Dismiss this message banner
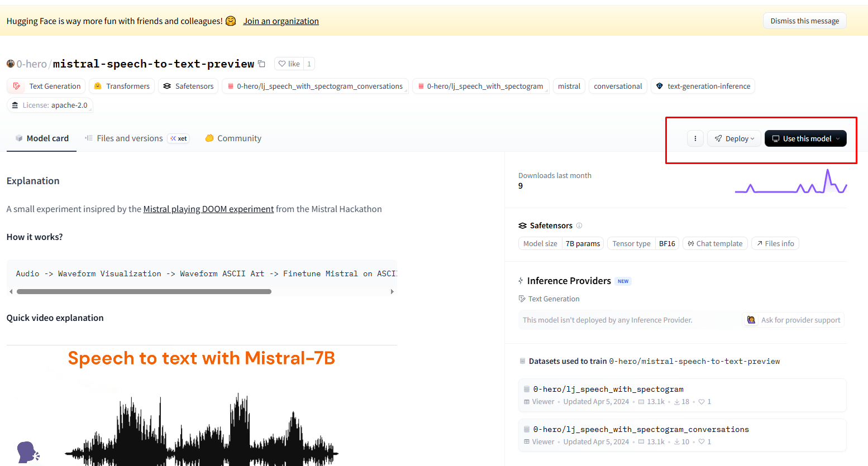868x466 pixels. point(804,21)
